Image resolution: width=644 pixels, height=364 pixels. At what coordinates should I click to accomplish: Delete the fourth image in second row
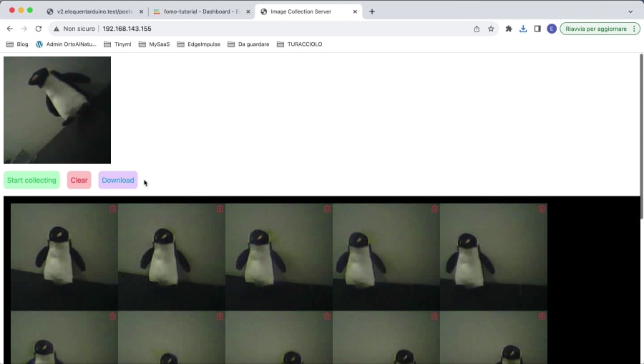coord(434,316)
